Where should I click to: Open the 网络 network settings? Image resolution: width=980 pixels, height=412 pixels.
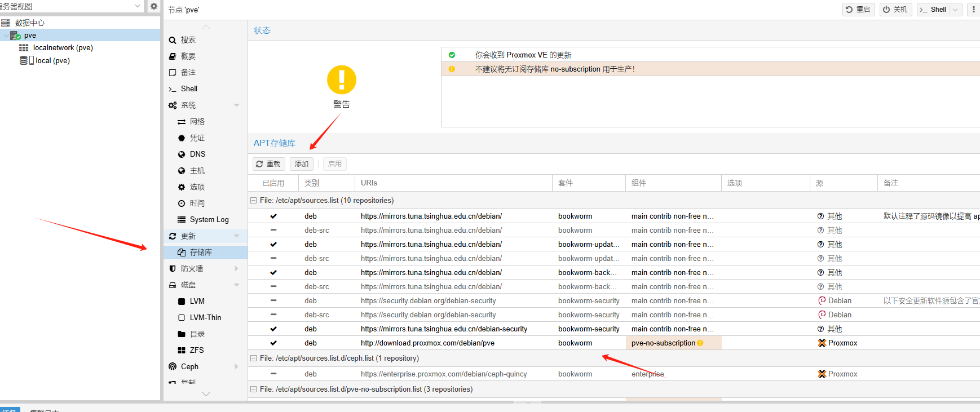[197, 122]
